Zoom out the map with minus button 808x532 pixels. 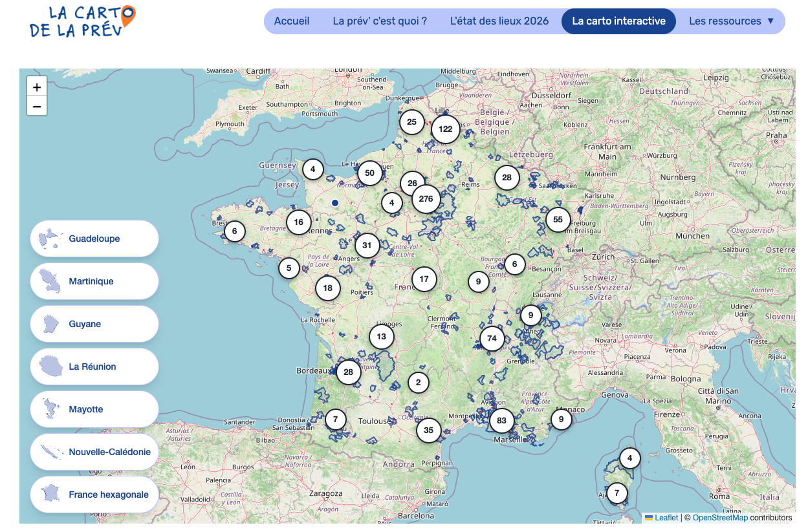pos(37,106)
